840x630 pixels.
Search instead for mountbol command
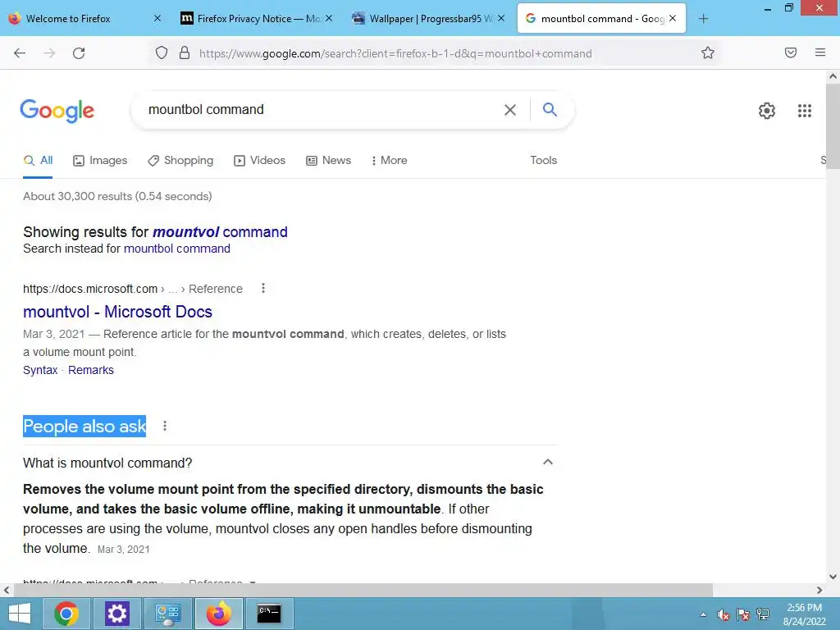177,249
